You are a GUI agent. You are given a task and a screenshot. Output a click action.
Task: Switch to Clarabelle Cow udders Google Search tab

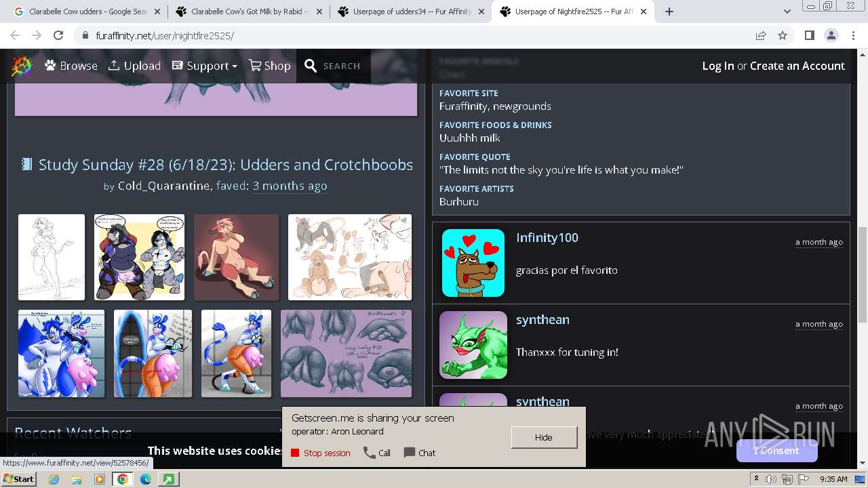(86, 12)
